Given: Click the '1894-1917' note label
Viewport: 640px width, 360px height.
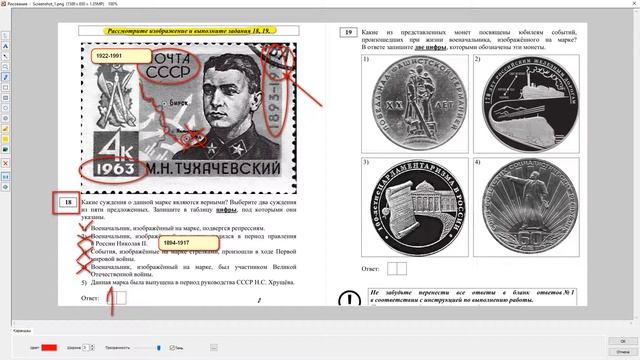Looking at the screenshot, I should click(x=189, y=243).
